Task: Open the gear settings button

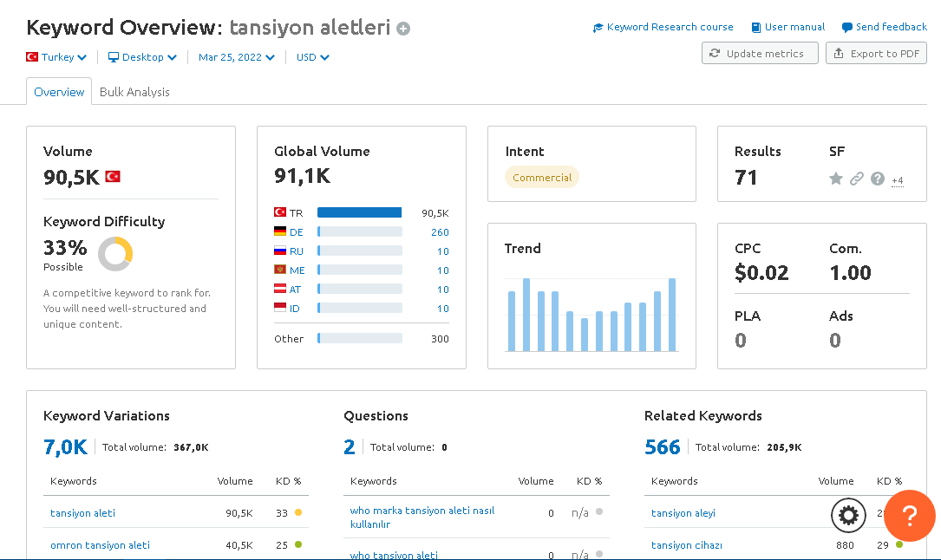Action: click(x=848, y=515)
